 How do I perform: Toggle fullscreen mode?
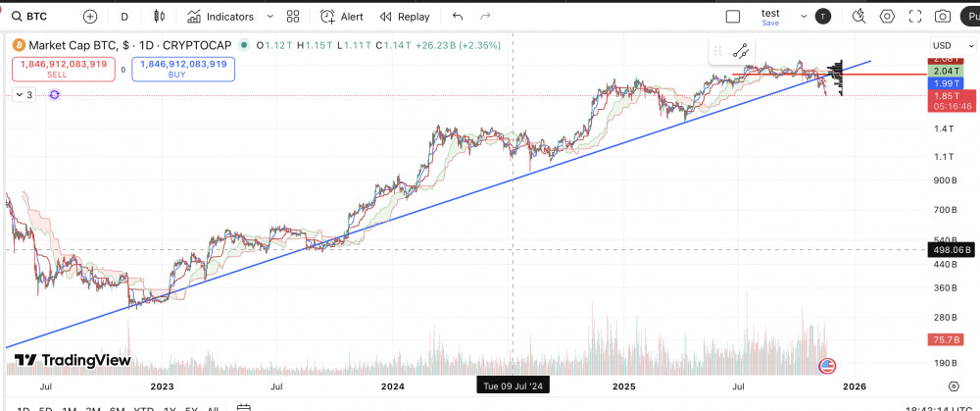click(915, 17)
